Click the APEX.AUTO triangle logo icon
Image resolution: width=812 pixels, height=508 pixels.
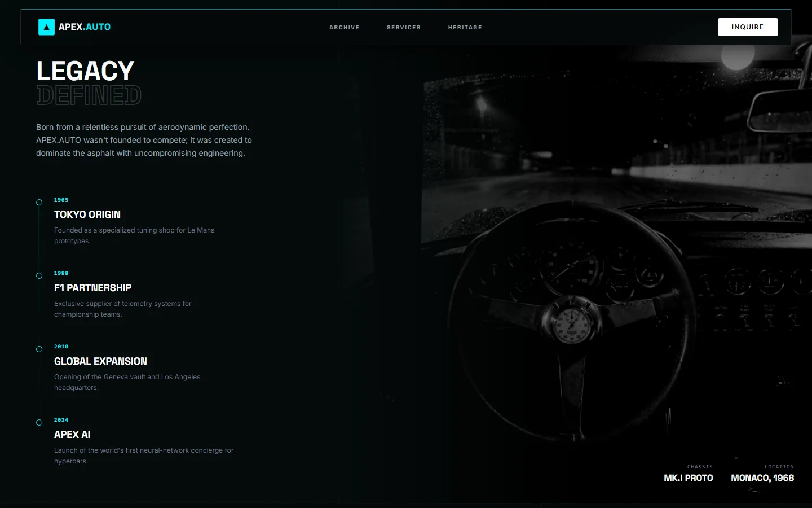click(46, 27)
